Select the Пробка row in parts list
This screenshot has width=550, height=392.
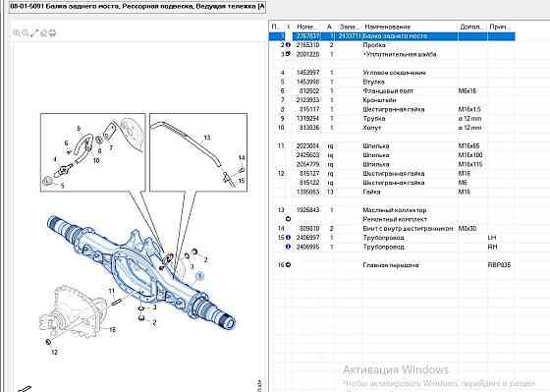point(392,45)
